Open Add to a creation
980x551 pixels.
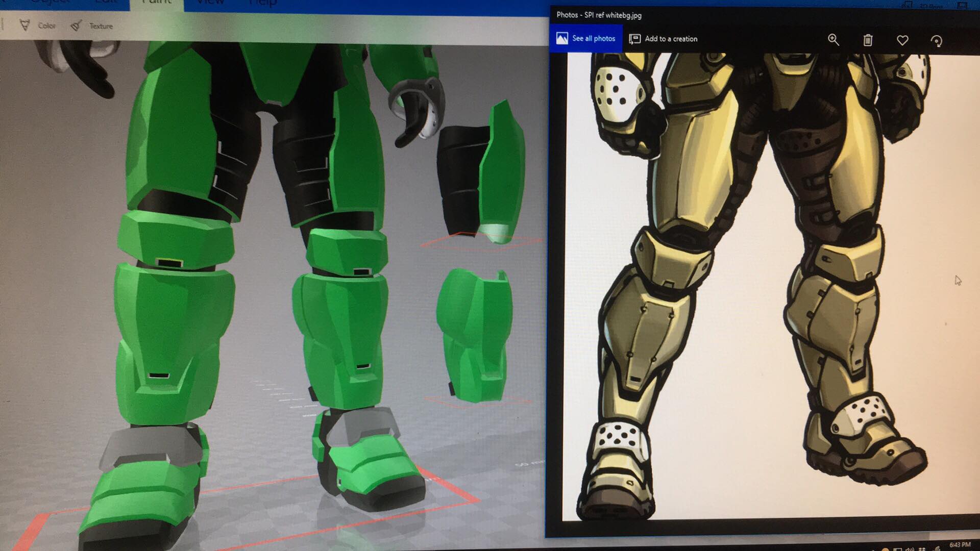663,39
